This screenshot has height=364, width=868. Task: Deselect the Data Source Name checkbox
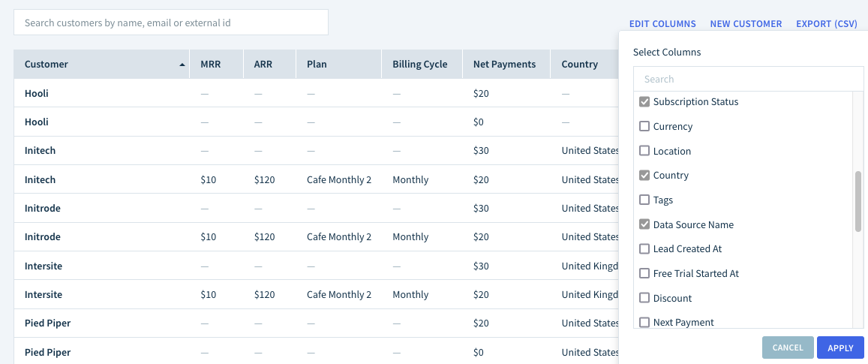coord(644,224)
